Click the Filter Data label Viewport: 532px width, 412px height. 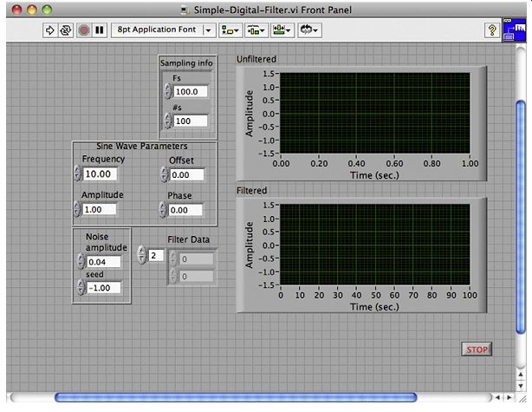(x=189, y=239)
